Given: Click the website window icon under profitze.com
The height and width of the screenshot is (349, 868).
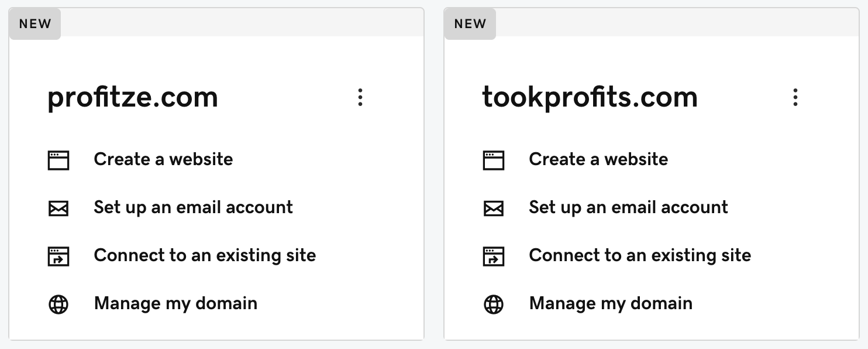Looking at the screenshot, I should tap(58, 160).
